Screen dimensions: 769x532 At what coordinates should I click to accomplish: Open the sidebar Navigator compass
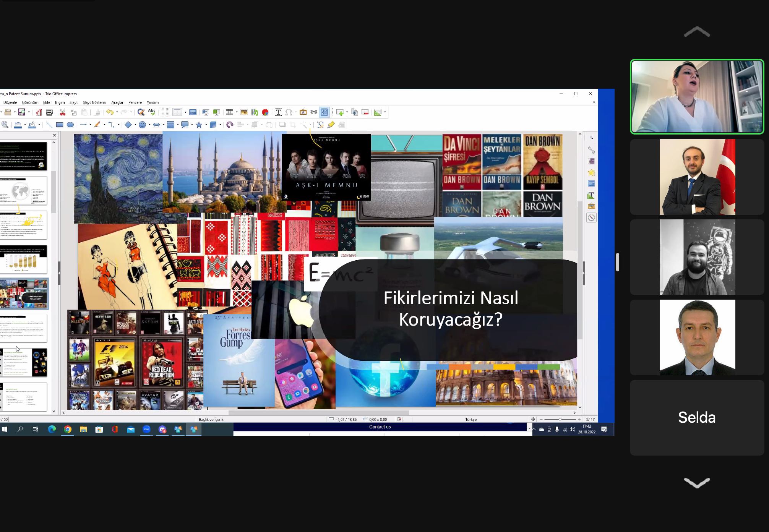pos(591,217)
